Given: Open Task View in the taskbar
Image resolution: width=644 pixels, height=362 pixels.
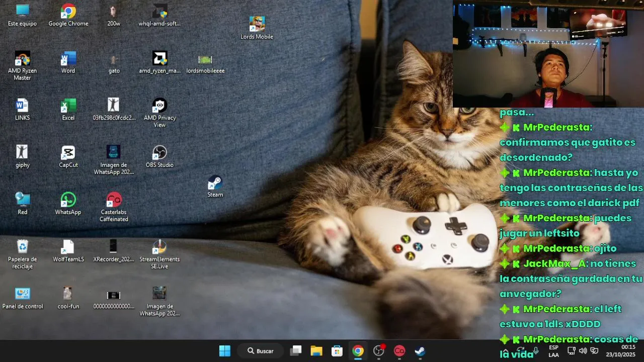Looking at the screenshot, I should coord(296,351).
